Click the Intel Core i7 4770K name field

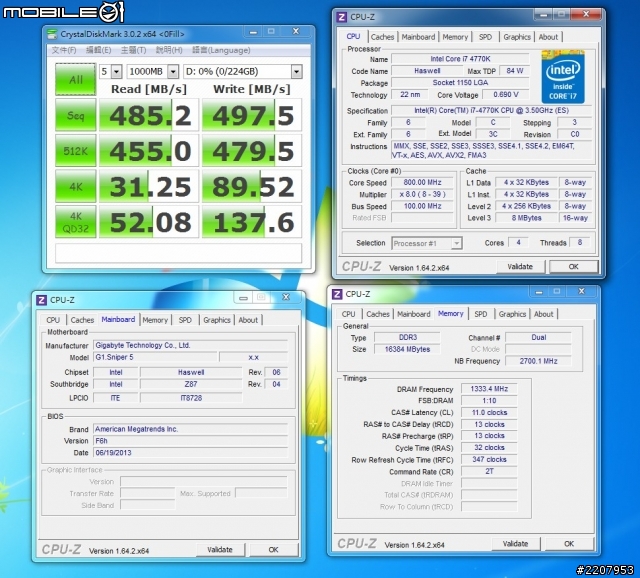click(460, 59)
